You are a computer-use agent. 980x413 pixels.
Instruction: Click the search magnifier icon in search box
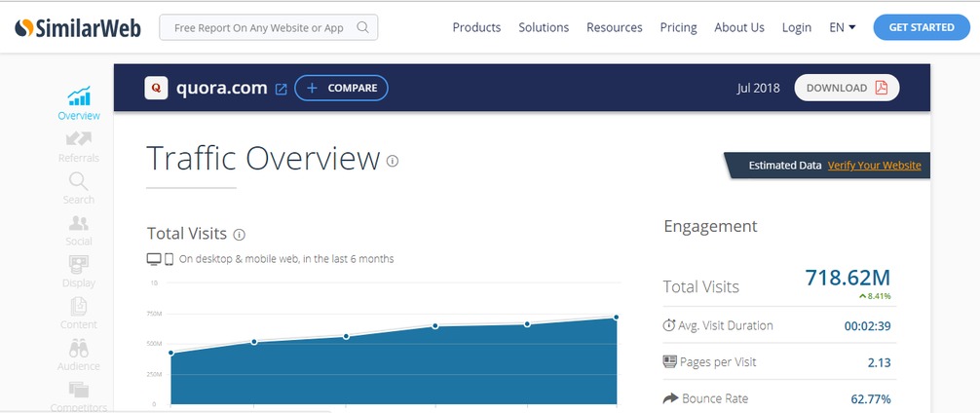tap(362, 27)
